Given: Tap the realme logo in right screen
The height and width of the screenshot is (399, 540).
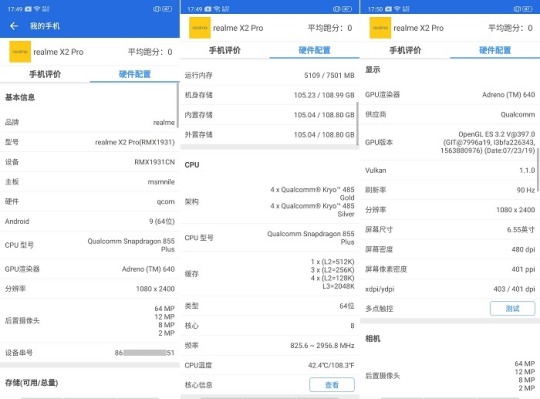Looking at the screenshot, I should pos(380,28).
